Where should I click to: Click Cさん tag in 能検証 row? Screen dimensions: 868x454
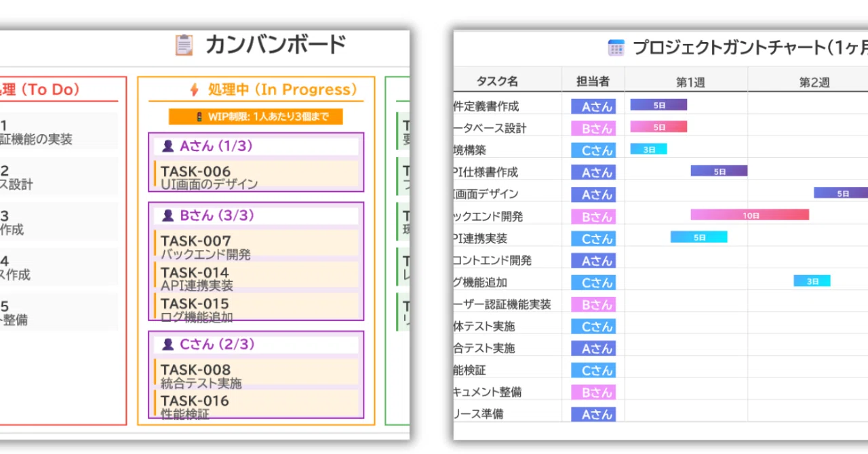click(593, 371)
